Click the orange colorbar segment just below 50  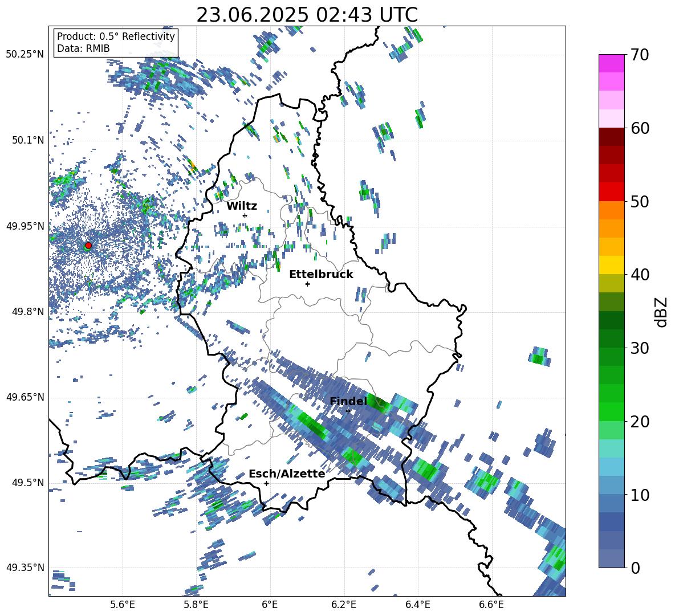[611, 210]
